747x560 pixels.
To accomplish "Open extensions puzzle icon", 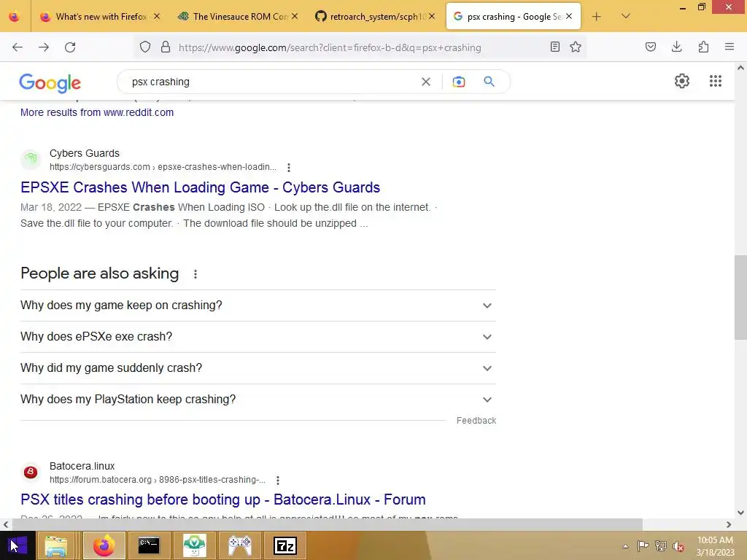I will [703, 47].
